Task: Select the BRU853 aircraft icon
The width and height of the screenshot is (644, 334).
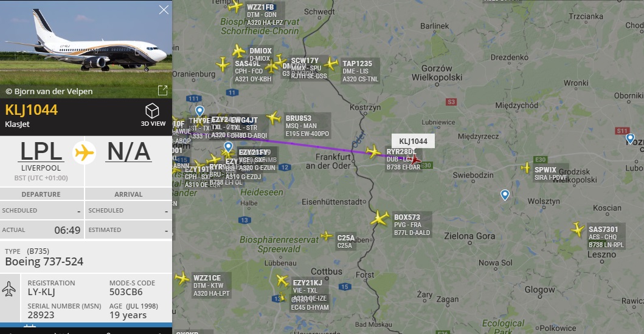Action: (x=274, y=118)
